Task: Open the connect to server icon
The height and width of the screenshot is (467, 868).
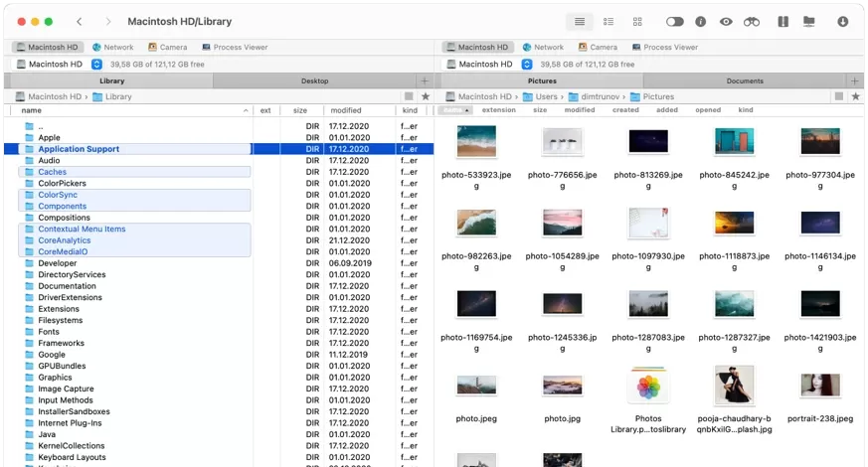Action: 809,21
